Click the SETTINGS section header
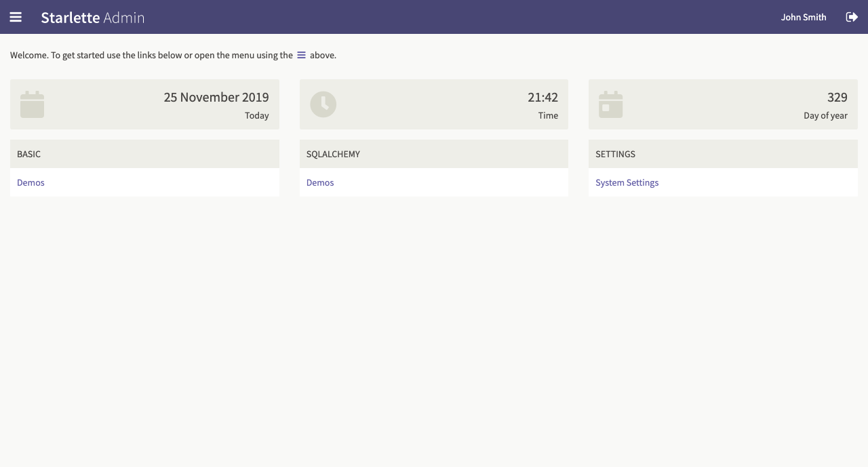868x467 pixels. (615, 154)
